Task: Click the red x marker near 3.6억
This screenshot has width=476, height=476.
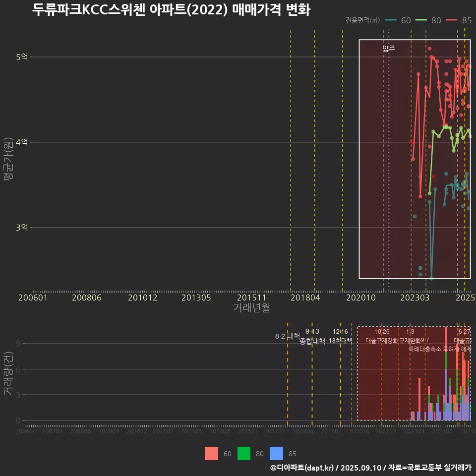Action: (x=433, y=177)
